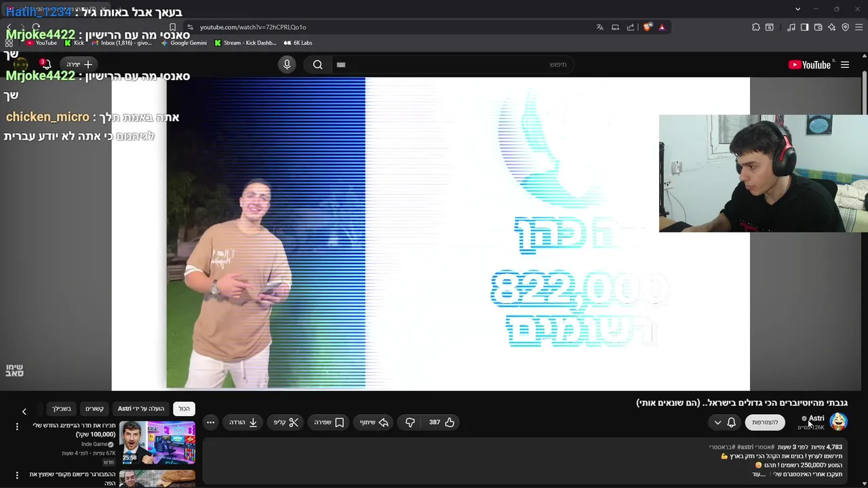Viewport: 868px width, 488px height.
Task: Open the Brave Wallet toolbar icon
Action: [818, 27]
